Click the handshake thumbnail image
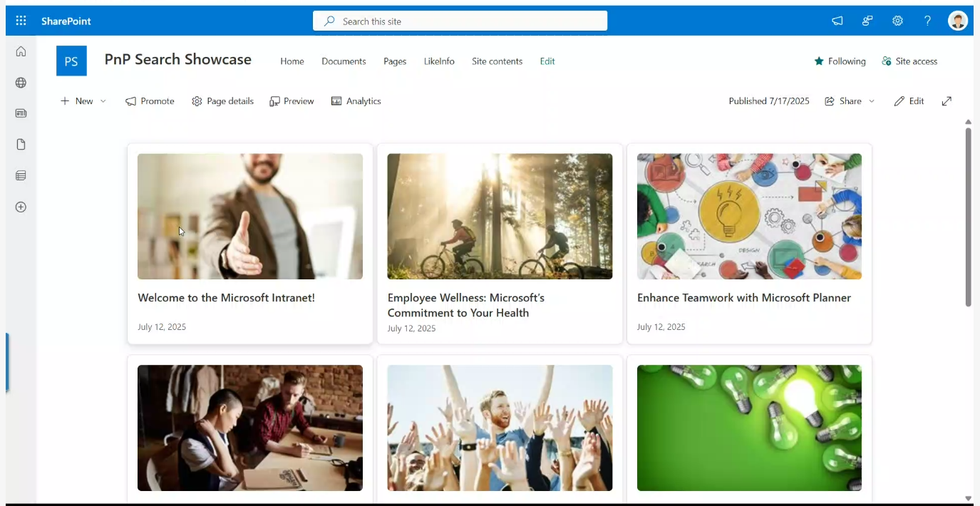 point(250,217)
